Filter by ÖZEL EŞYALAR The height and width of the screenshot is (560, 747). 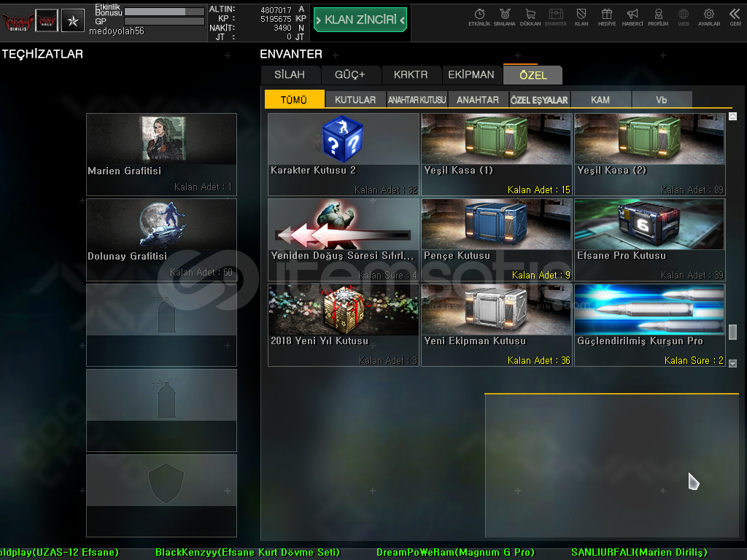click(539, 99)
